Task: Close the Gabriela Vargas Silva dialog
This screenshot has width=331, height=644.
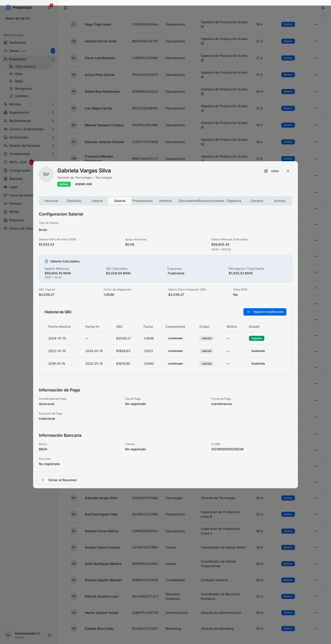Action: pos(288,171)
